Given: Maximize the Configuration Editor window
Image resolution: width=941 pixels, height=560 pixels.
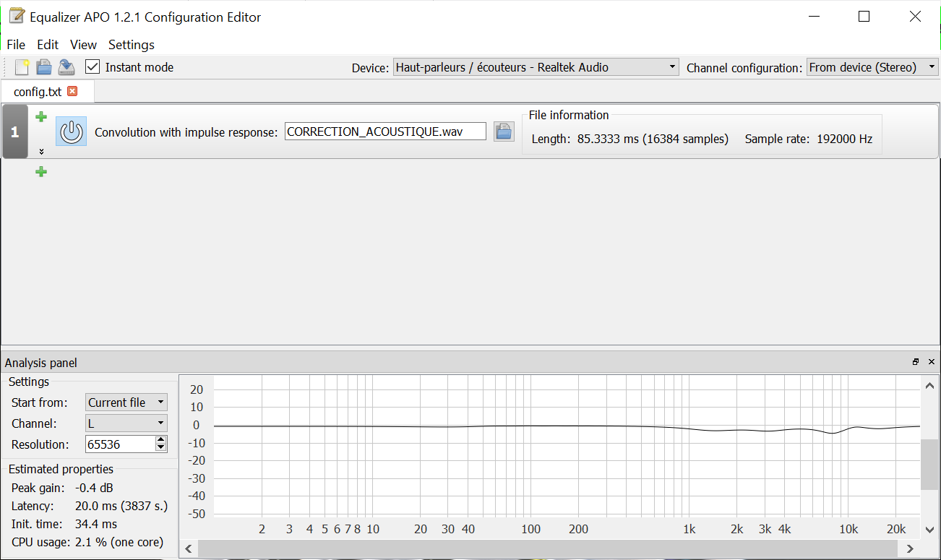Looking at the screenshot, I should click(864, 17).
